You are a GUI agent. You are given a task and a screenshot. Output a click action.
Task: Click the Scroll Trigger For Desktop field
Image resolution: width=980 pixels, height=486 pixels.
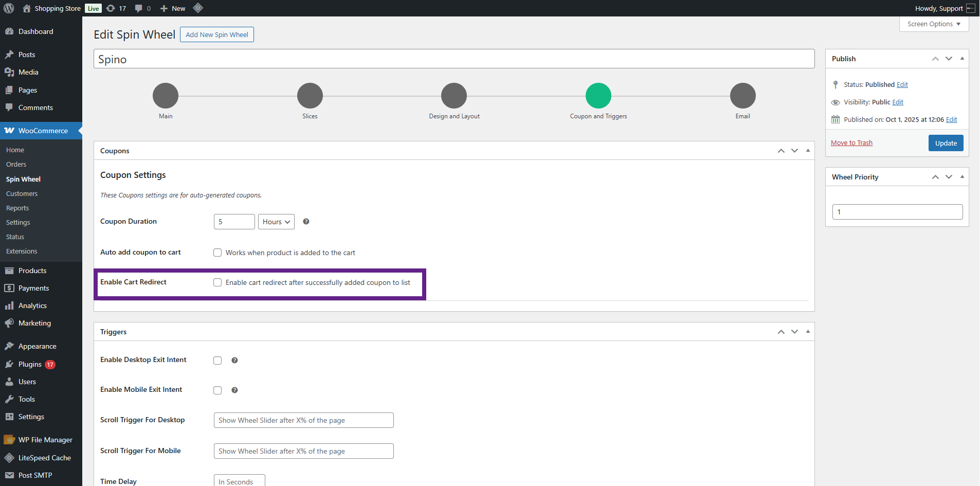tap(303, 420)
